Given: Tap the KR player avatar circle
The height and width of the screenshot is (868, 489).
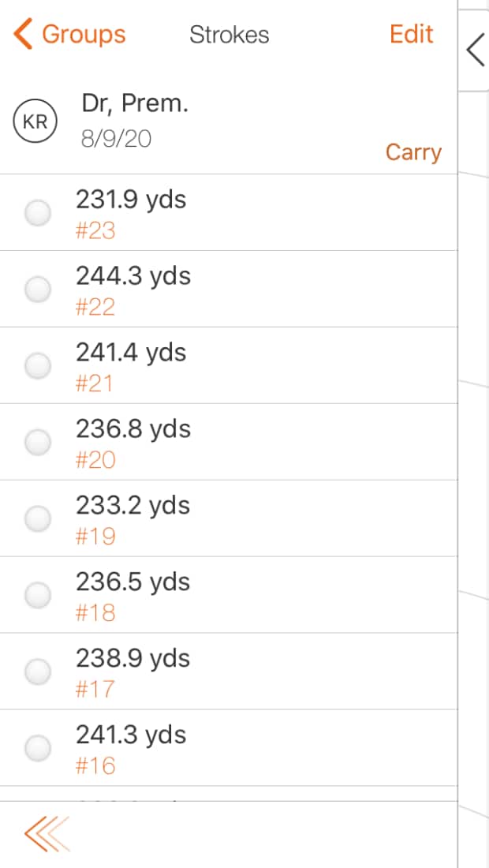Looking at the screenshot, I should (x=35, y=122).
